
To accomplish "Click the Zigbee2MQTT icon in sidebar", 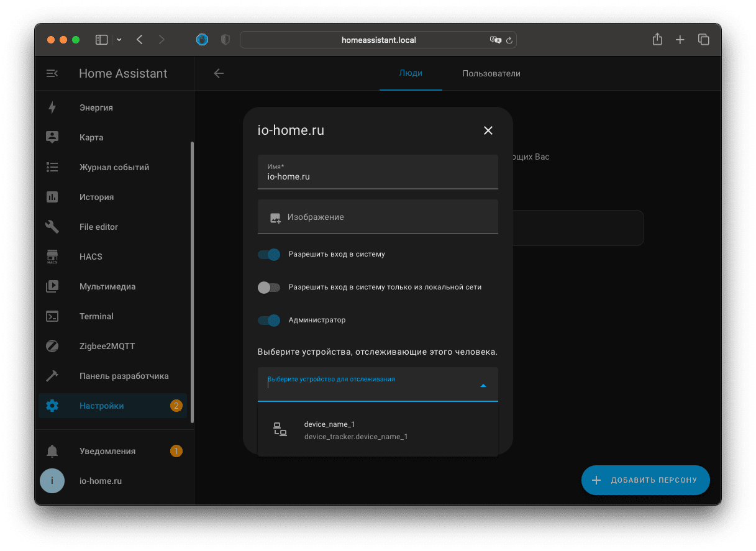I will point(52,346).
